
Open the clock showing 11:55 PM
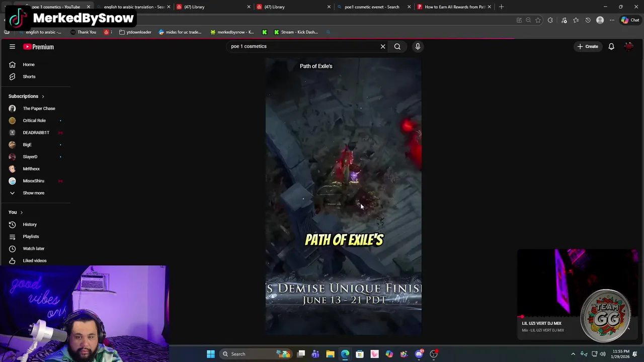point(621,354)
